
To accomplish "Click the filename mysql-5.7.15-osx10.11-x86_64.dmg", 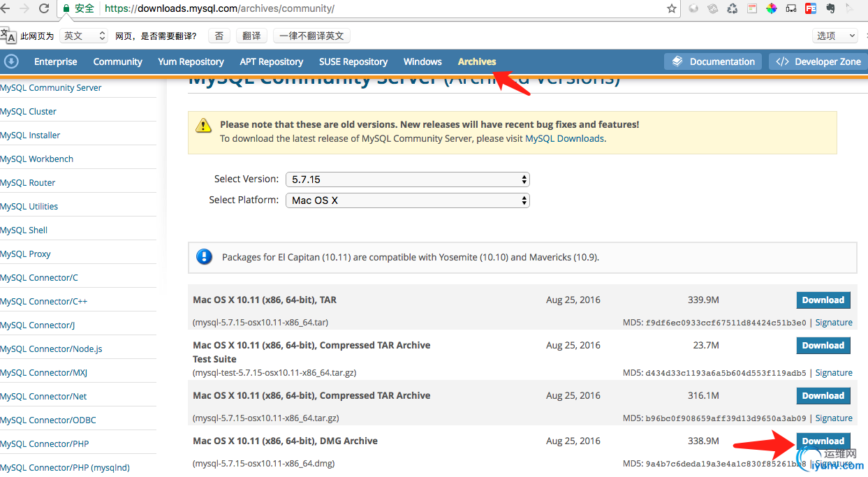I will click(x=265, y=464).
